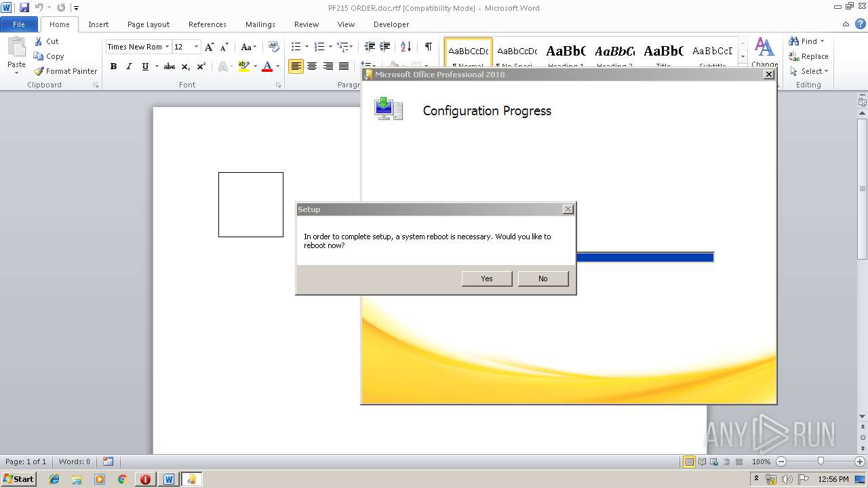Toggle italic formatting

pyautogui.click(x=129, y=66)
